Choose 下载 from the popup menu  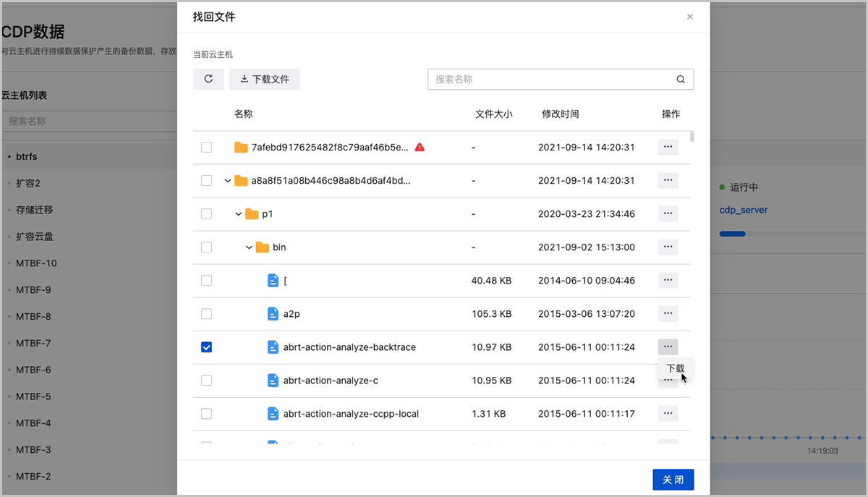tap(675, 368)
